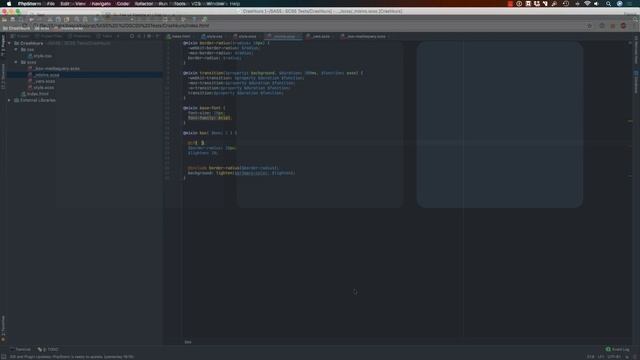
Task: Open the UTF-8 encoding selector in status bar
Action: click(x=613, y=357)
